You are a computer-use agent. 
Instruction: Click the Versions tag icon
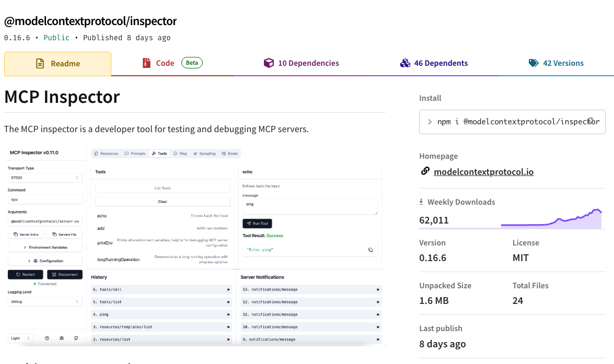[x=534, y=63]
